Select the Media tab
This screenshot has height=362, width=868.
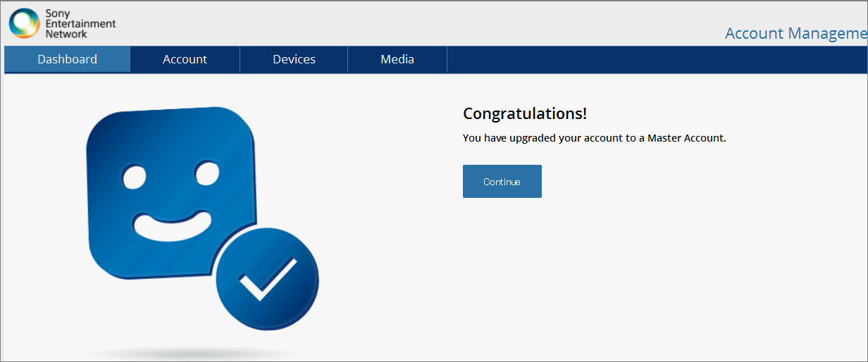point(397,59)
